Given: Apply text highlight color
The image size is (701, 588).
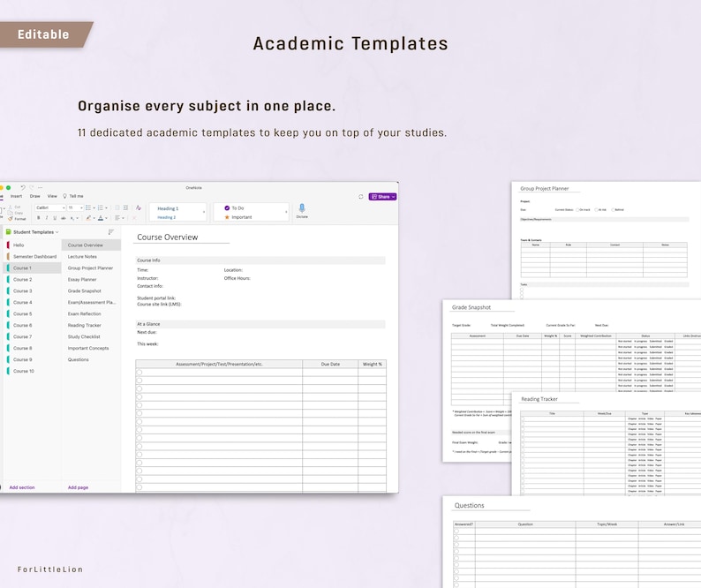Looking at the screenshot, I should 88,218.
